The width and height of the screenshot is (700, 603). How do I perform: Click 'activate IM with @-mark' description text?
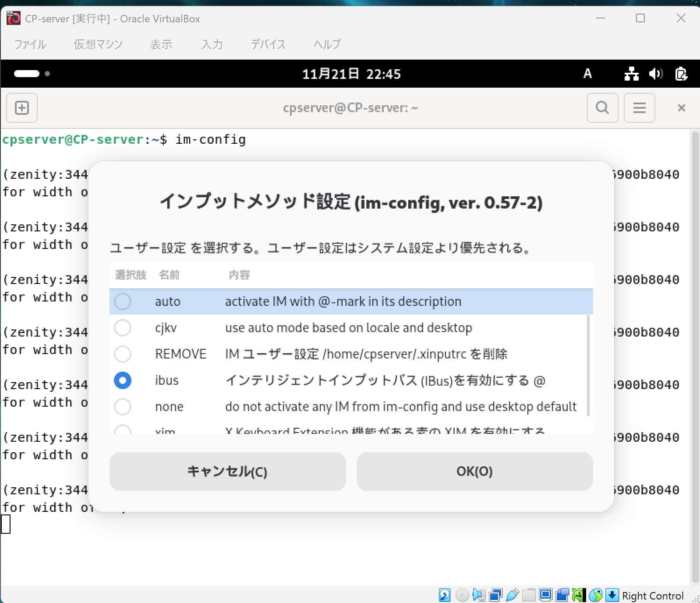point(343,301)
